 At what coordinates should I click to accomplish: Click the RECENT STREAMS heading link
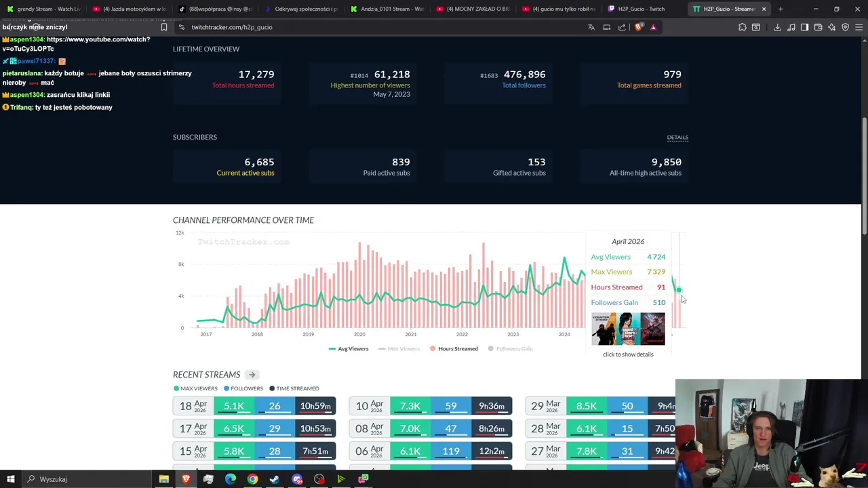(x=206, y=375)
